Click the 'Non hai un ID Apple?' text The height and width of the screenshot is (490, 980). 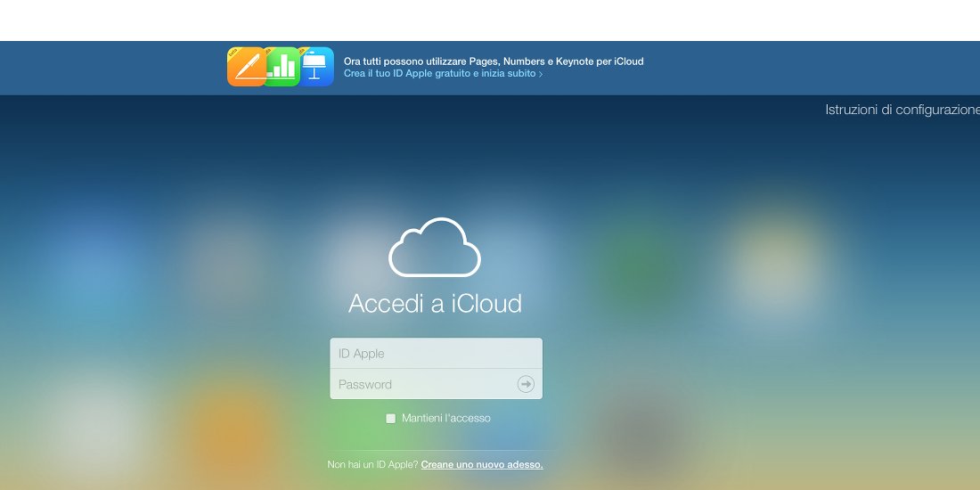(x=372, y=465)
